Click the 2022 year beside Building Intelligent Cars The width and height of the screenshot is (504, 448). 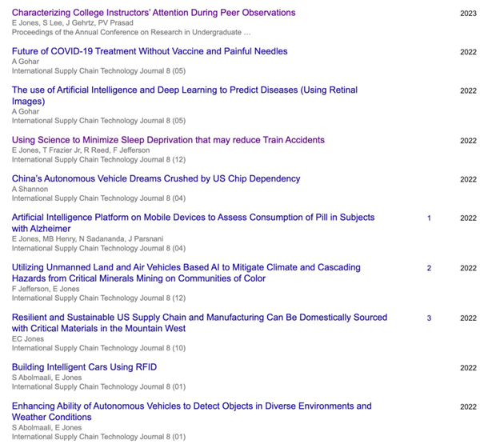[x=468, y=368]
